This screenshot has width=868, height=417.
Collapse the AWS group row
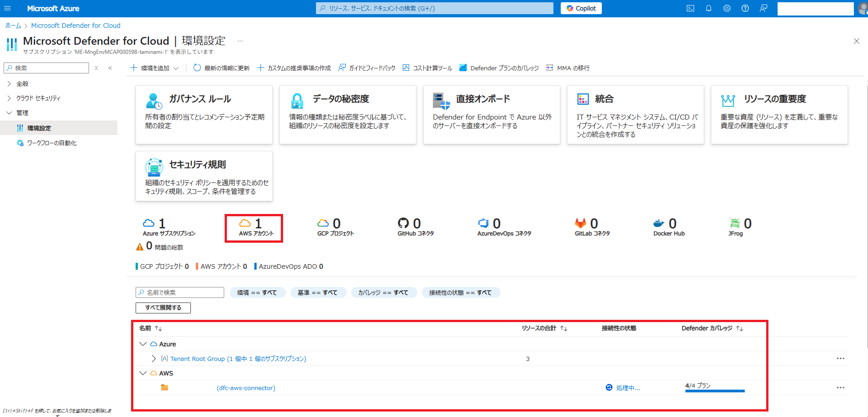143,373
